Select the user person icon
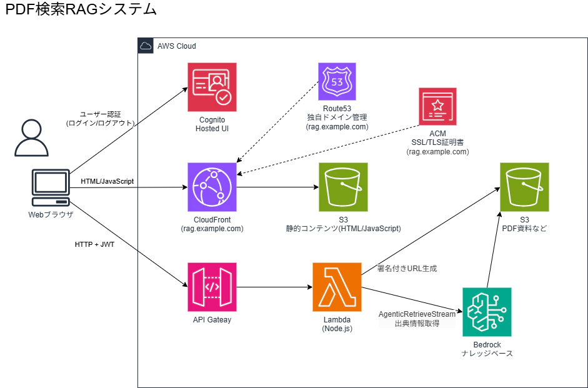 pos(31,137)
